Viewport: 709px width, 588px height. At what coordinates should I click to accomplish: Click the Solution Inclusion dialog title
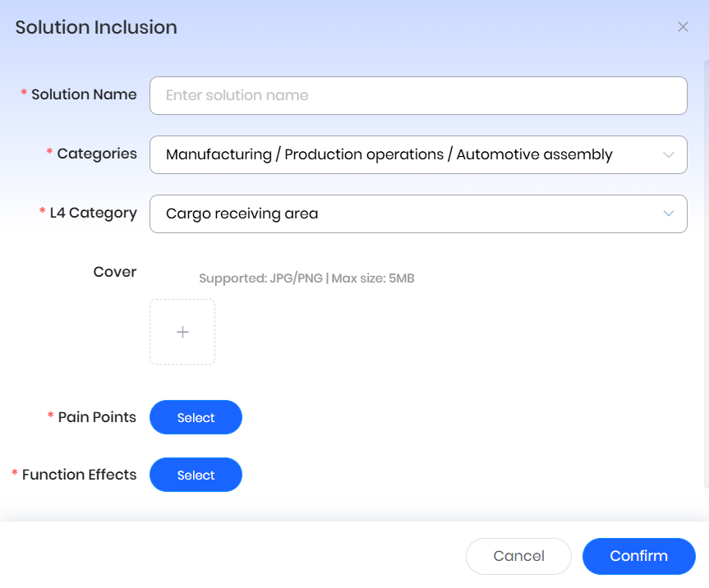[x=96, y=27]
